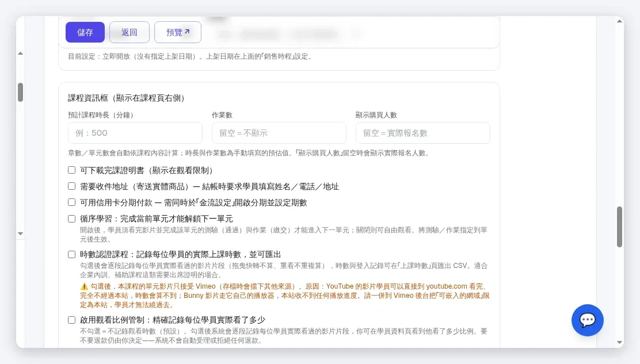Screen dimensions: 640x364
Task: Click the 不勾選＝不記錄觀看時數 description text
Action: pyautogui.click(x=284, y=335)
